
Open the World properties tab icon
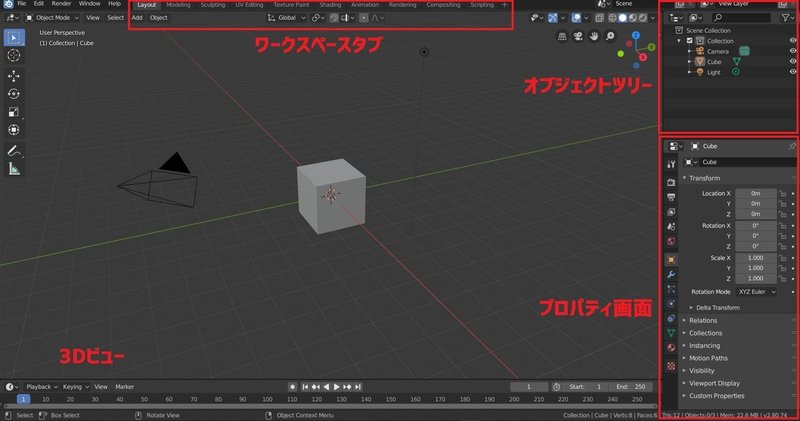click(x=671, y=241)
